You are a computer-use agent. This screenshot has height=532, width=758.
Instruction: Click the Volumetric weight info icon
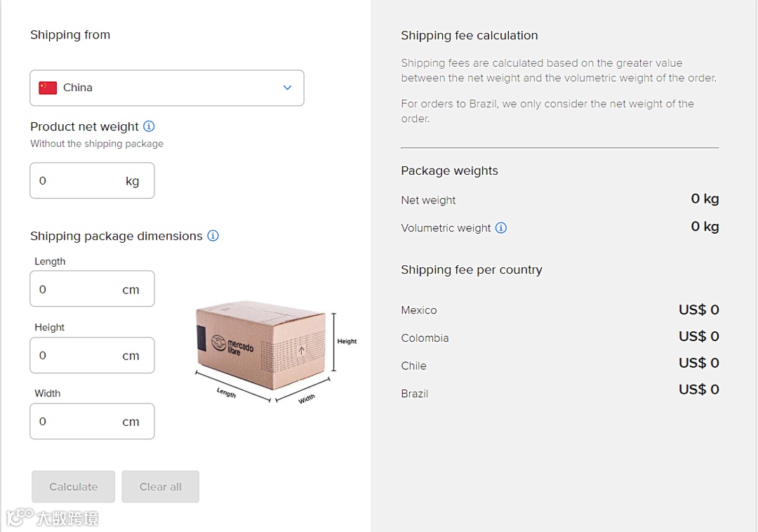click(x=501, y=227)
